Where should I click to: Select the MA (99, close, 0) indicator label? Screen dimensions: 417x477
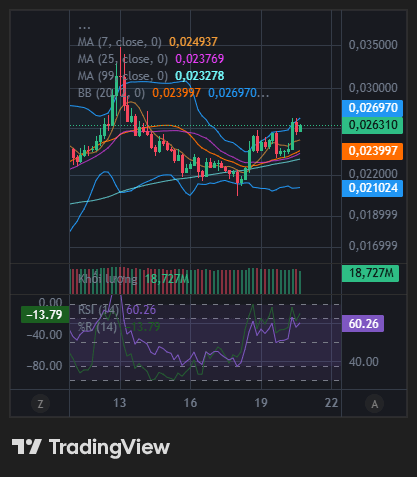(123, 76)
